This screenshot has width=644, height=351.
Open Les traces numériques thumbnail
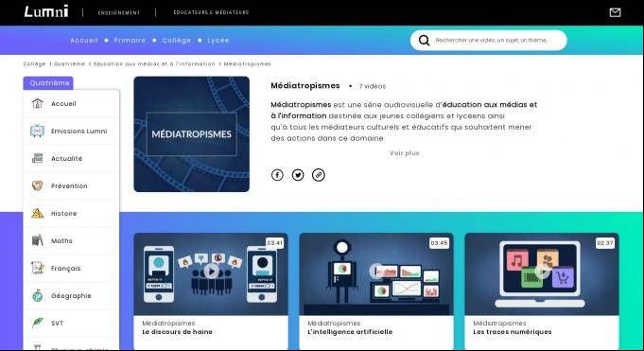coord(542,274)
